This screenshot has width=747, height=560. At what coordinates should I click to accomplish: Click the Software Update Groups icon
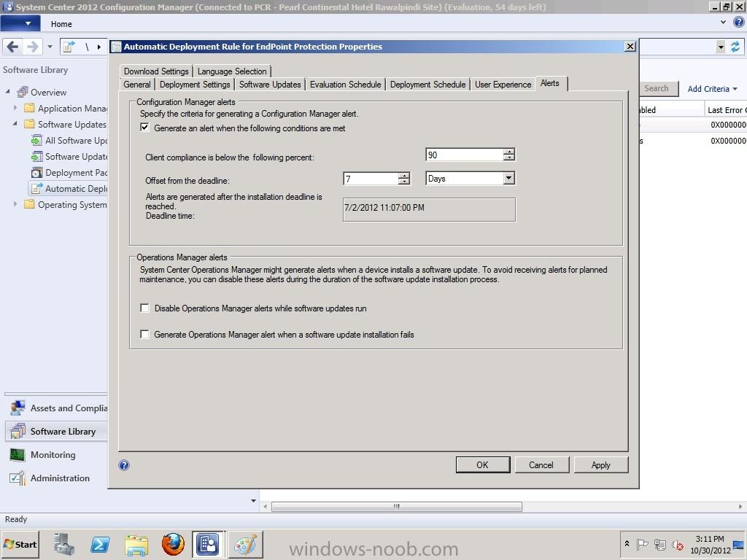point(36,156)
